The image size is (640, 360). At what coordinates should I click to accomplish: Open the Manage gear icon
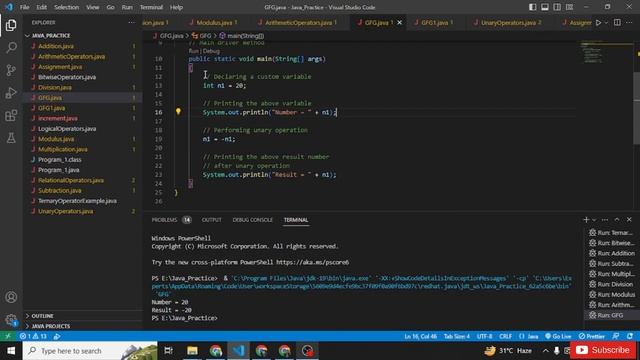point(11,320)
